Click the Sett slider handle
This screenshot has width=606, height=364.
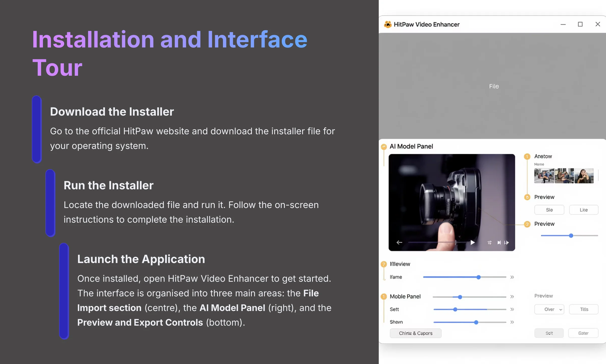(455, 309)
